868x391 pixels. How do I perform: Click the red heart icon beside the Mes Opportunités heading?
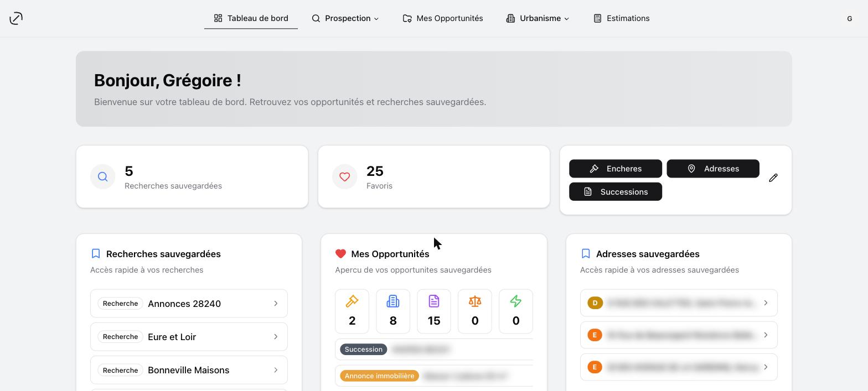340,254
